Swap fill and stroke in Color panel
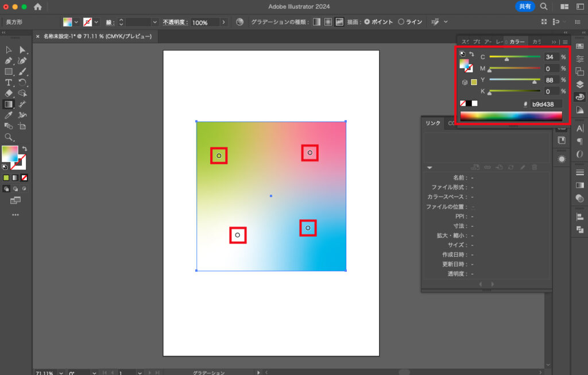588x375 pixels. click(x=471, y=55)
